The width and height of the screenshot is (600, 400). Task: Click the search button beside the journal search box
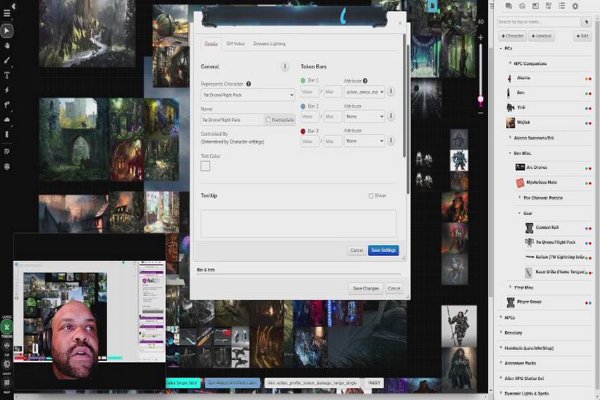click(x=586, y=22)
